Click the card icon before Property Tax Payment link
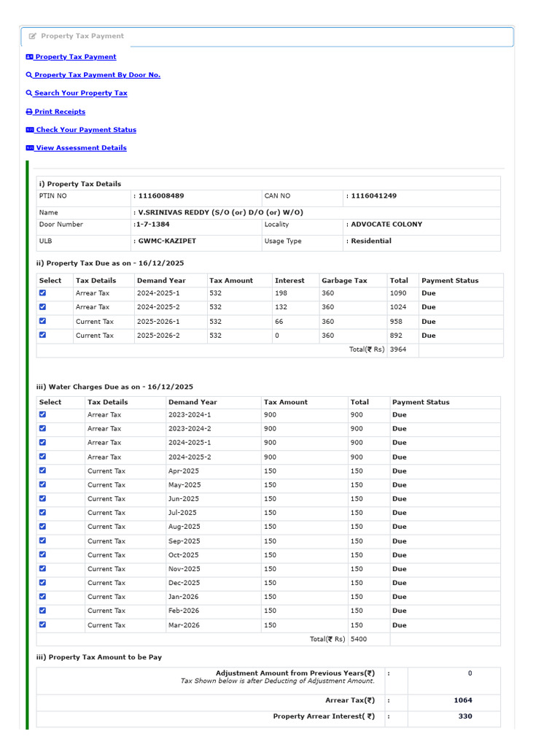The height and width of the screenshot is (747, 560). coord(29,57)
